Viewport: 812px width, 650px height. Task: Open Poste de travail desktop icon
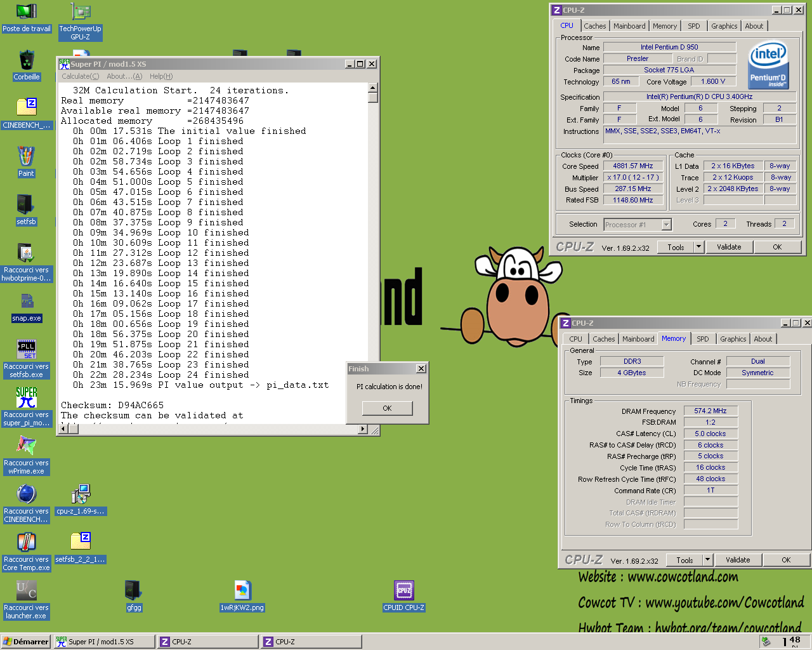(x=26, y=18)
